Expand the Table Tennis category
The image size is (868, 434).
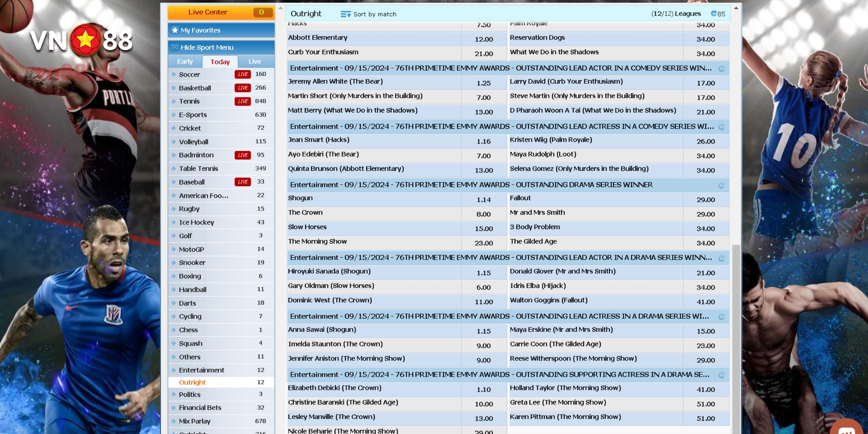221,168
